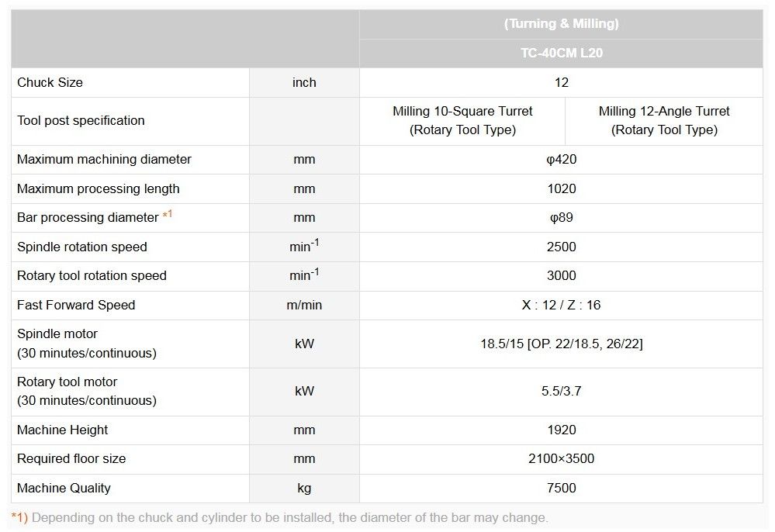Select the 2100×3500 floor size value

(561, 458)
